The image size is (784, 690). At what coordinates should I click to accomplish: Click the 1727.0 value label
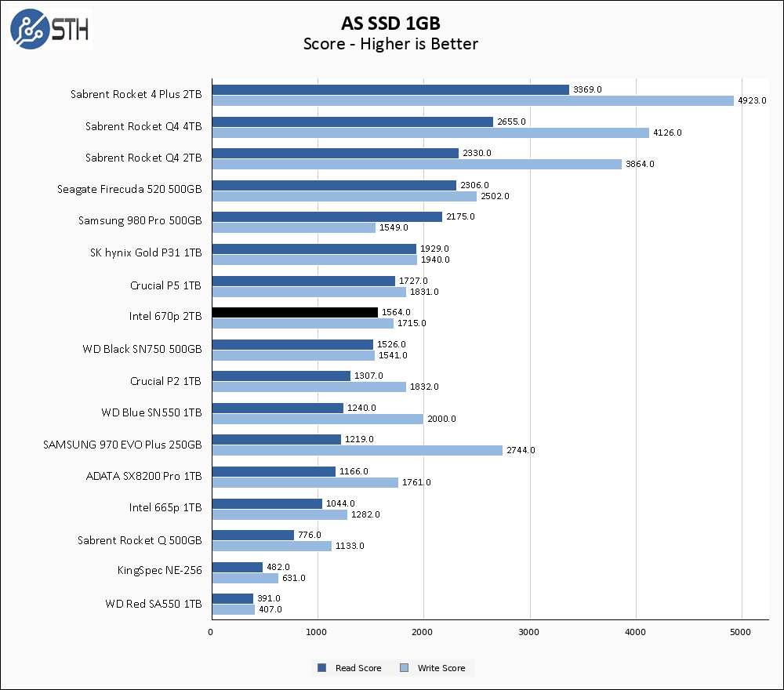(x=413, y=281)
